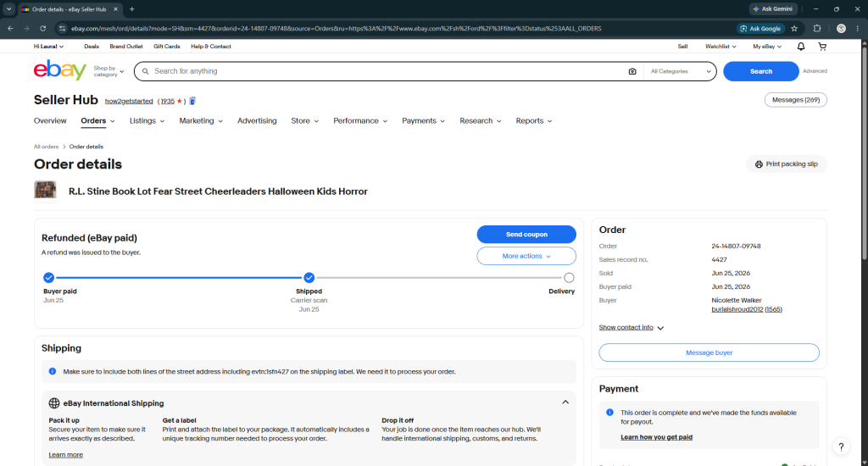This screenshot has height=466, width=868.
Task: Open the Gift Cards link
Action: point(167,47)
